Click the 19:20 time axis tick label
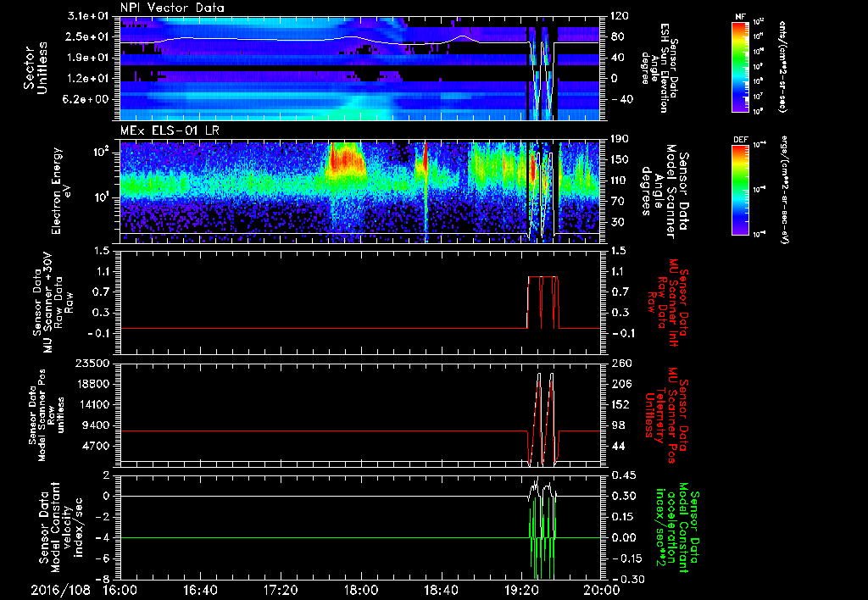The width and height of the screenshot is (868, 600). coord(521,590)
